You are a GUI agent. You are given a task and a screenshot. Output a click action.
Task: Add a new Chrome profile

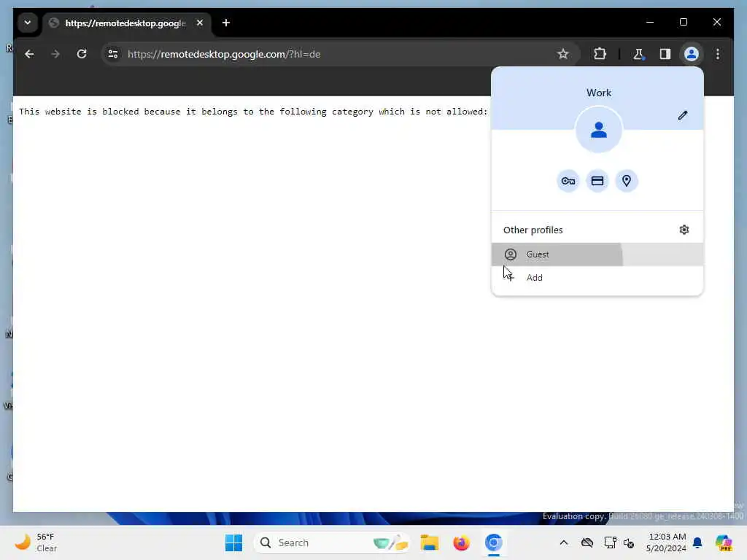(597, 278)
